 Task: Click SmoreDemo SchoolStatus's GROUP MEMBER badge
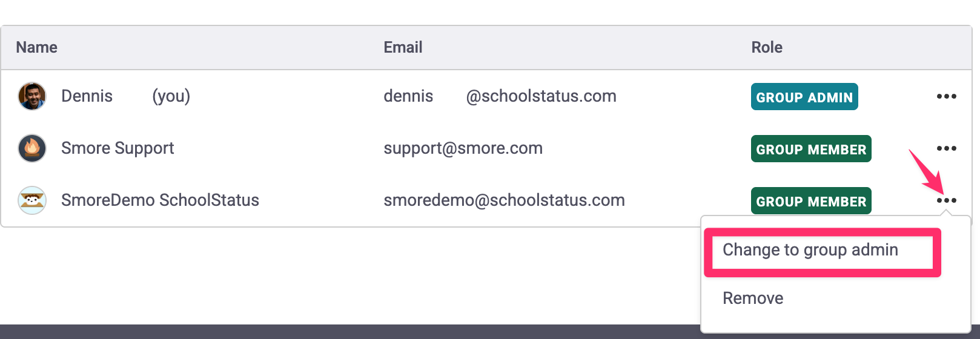[811, 201]
